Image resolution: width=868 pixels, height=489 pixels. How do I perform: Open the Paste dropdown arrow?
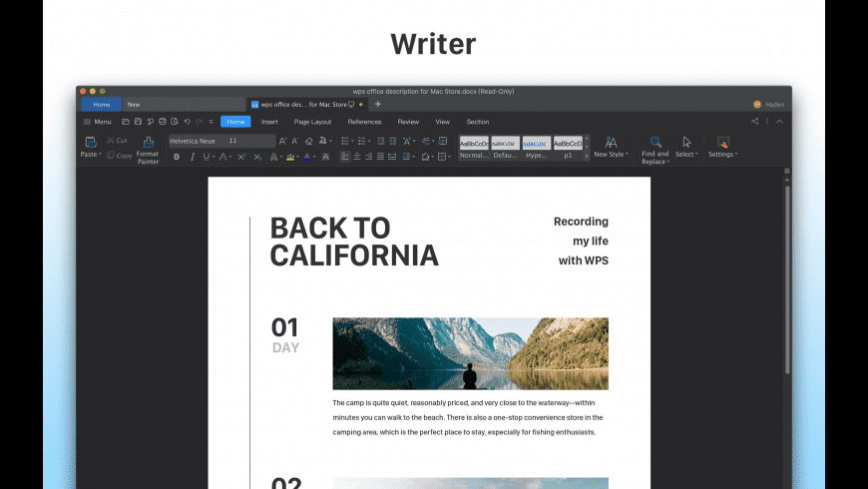pos(100,155)
